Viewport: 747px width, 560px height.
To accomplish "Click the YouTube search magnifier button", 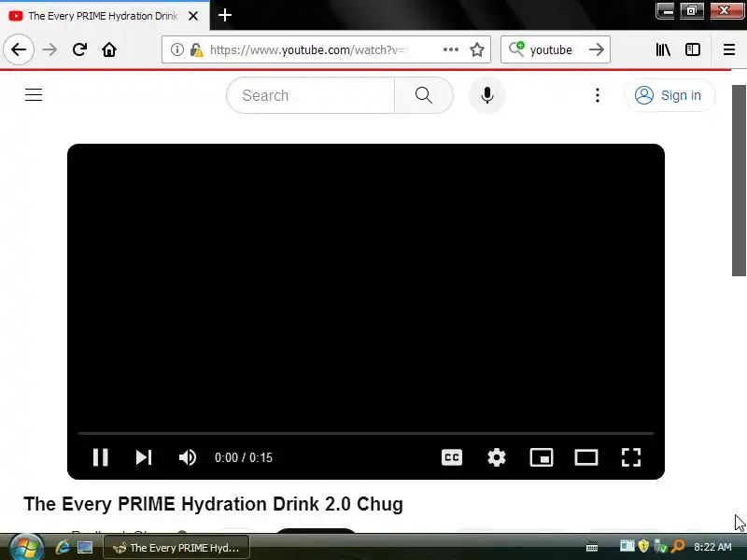I will pyautogui.click(x=424, y=95).
